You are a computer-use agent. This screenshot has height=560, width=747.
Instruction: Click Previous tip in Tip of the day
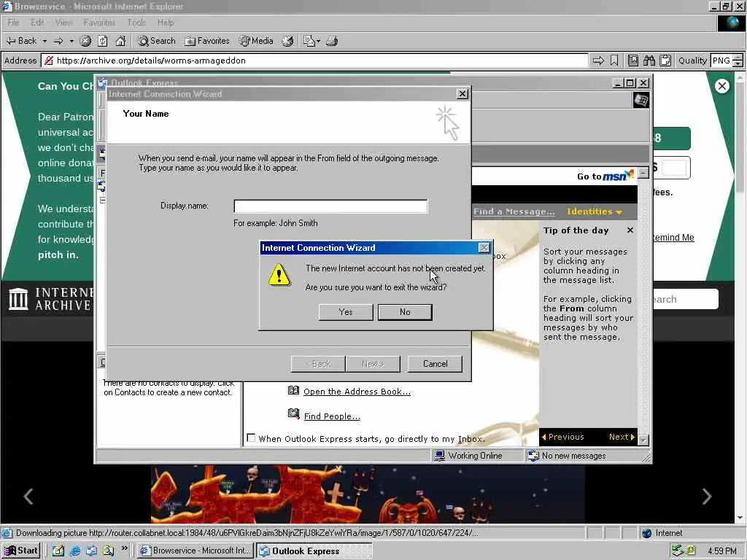coord(562,437)
